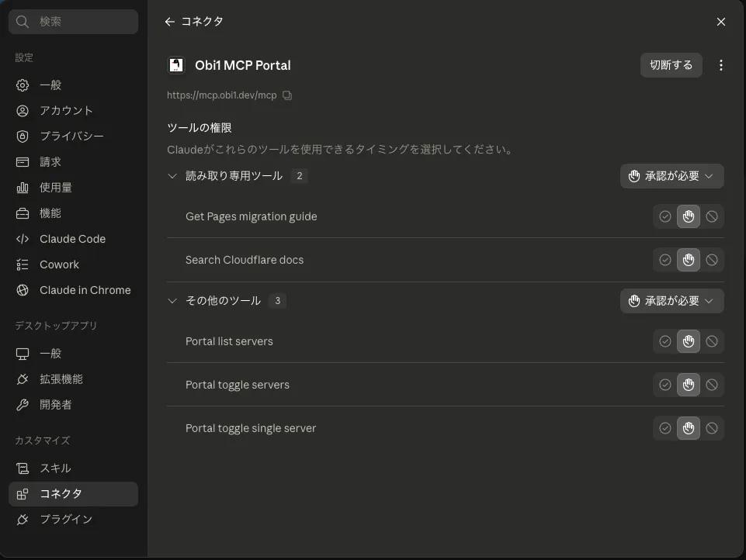Open 一般 under デスクトップアプリ
This screenshot has width=746, height=560.
tap(73, 354)
